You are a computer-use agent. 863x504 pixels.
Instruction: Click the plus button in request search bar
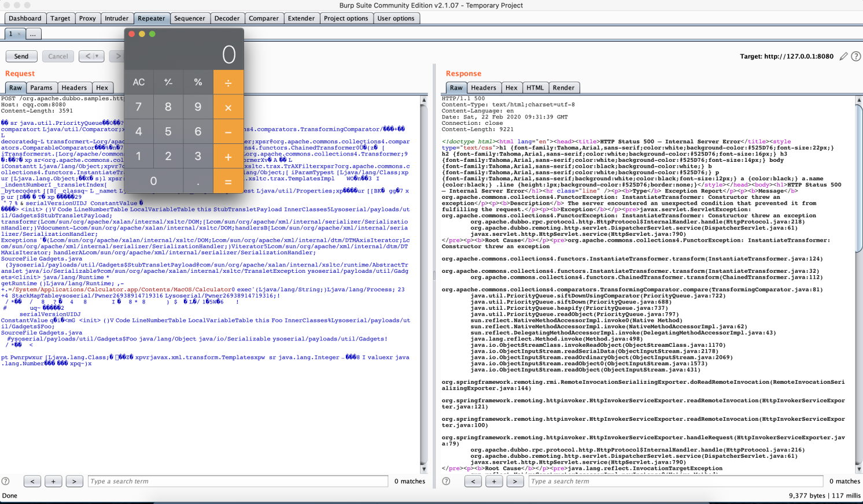point(53,481)
